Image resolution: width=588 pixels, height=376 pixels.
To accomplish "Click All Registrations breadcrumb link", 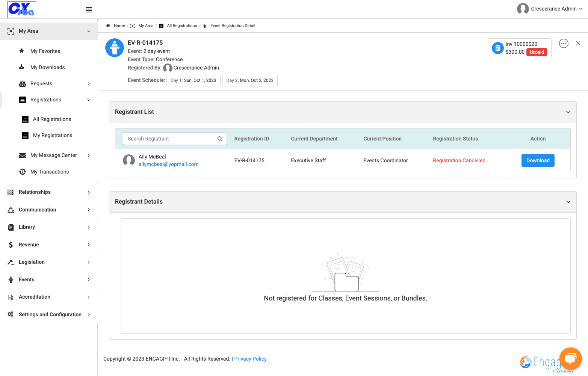I will tap(182, 26).
